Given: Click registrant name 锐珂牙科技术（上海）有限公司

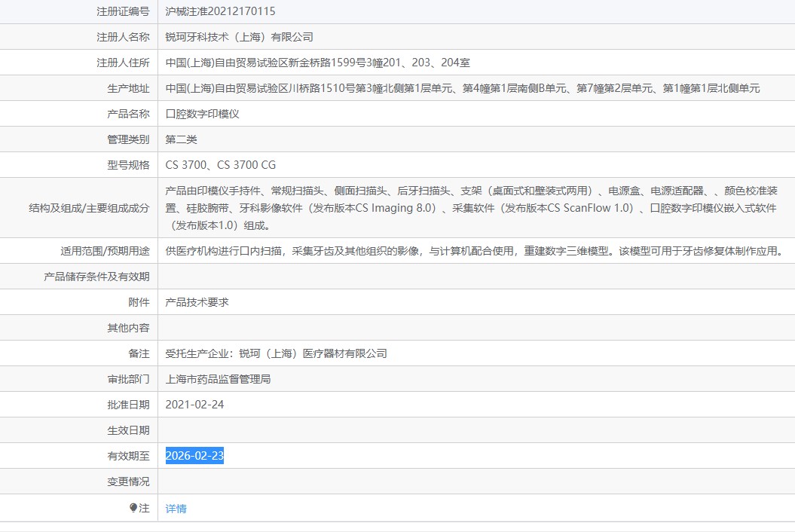Looking at the screenshot, I should (x=240, y=37).
